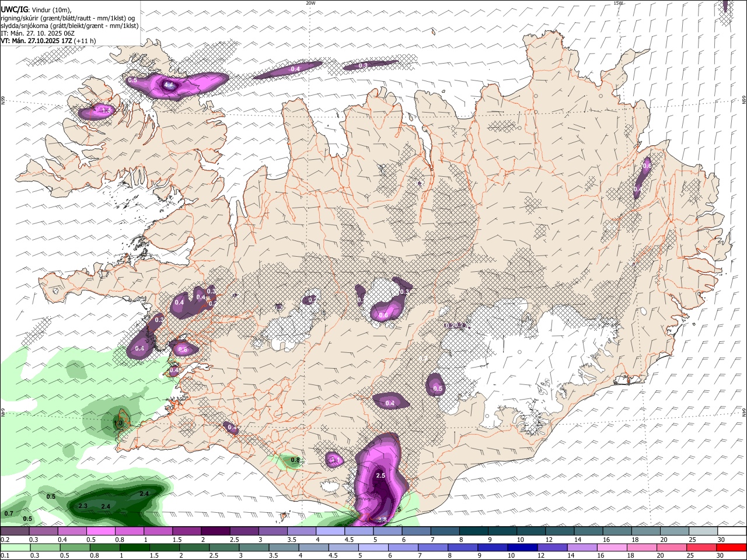Click the lilac 14–16 rain legend swatch
The image size is (747, 560).
pyautogui.click(x=582, y=548)
